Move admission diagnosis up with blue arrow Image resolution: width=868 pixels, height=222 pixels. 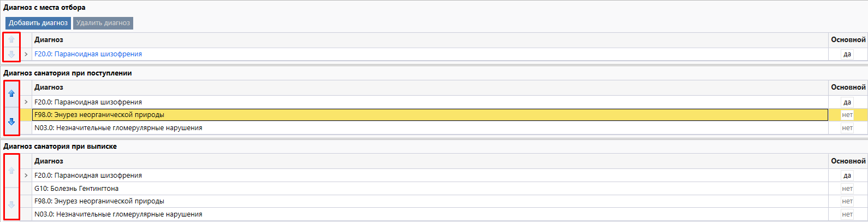(11, 94)
